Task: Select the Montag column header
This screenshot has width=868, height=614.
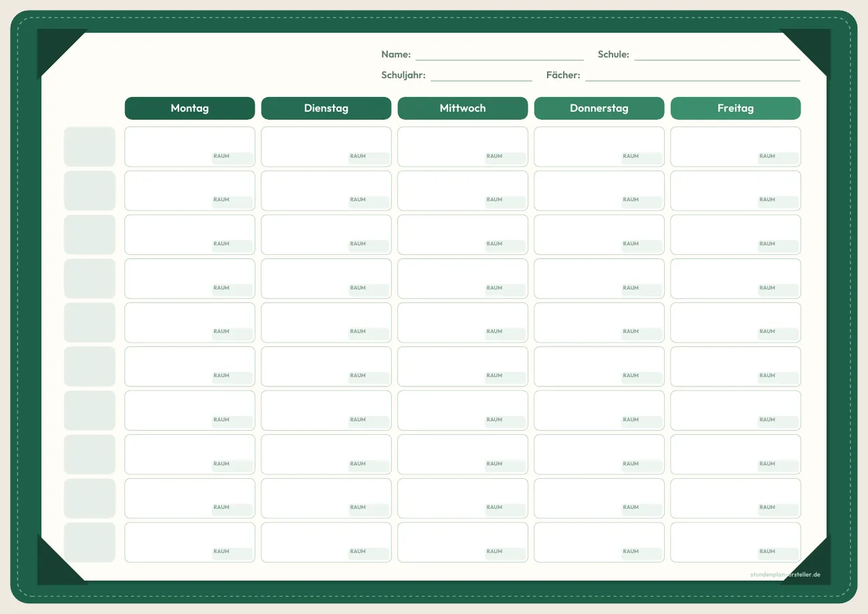Action: pos(190,108)
